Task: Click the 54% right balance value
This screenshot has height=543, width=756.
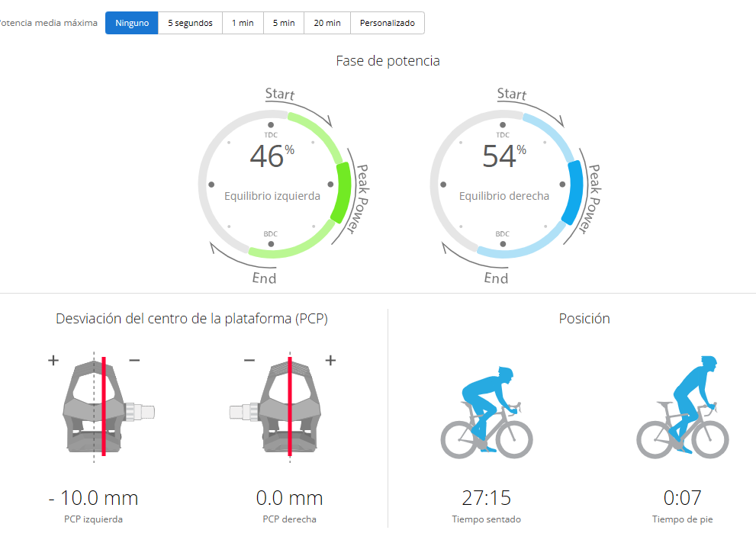Action: 501,156
